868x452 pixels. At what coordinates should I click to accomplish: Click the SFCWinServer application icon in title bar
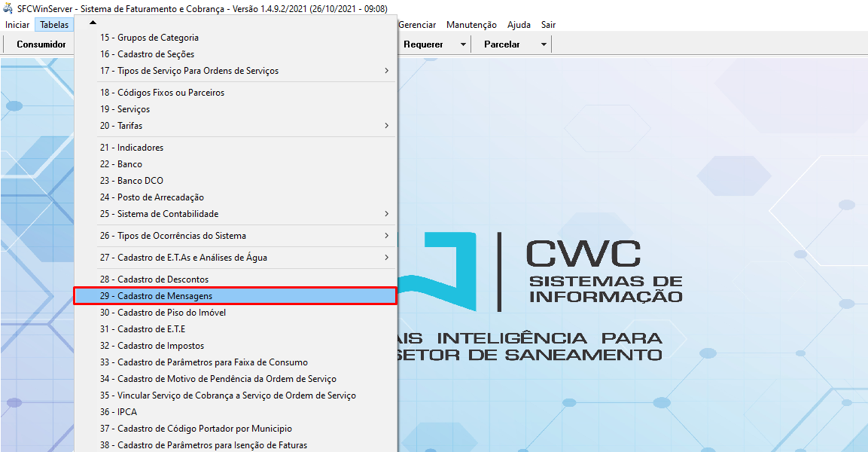tap(8, 8)
